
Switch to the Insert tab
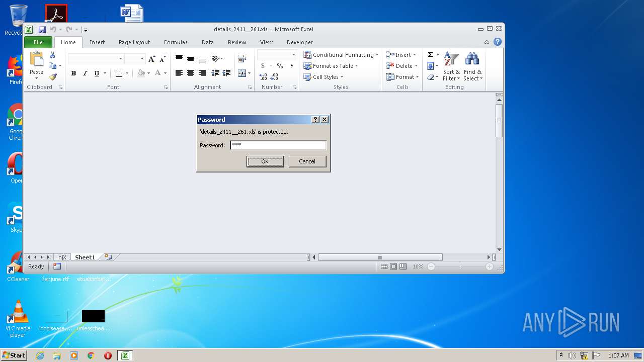[x=97, y=42]
